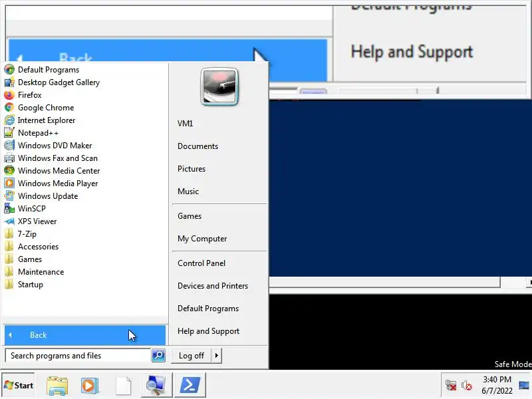Click the taskbar clock showing 3:40 PM
The image size is (532, 399).
[x=497, y=385]
